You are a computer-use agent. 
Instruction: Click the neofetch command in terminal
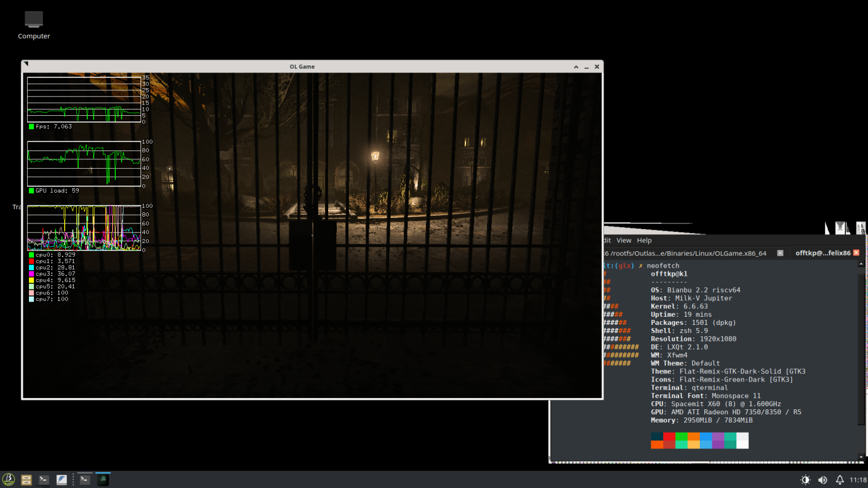663,266
